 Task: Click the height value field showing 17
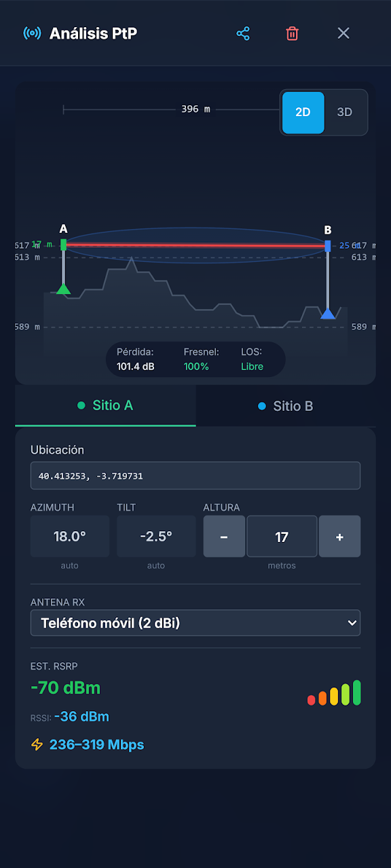pos(282,537)
